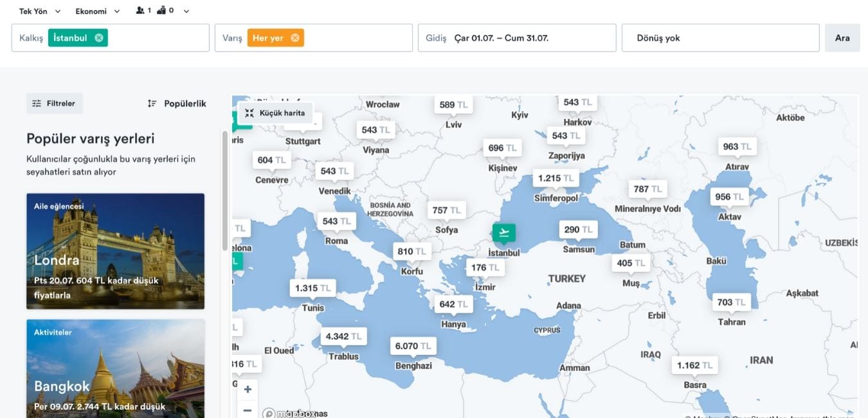Viewport: 868px width, 418px height.
Task: Expand the Ekonomi cabin class dropdown
Action: [x=98, y=11]
